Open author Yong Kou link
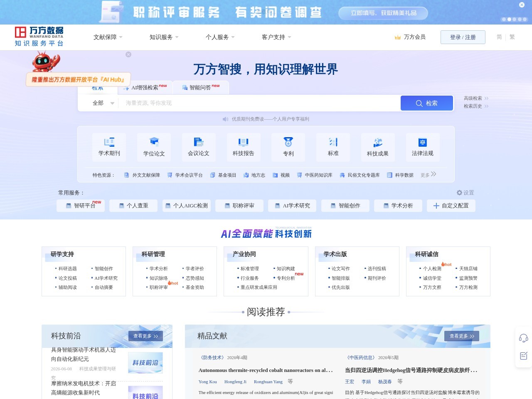The width and height of the screenshot is (532, 399). click(x=207, y=382)
